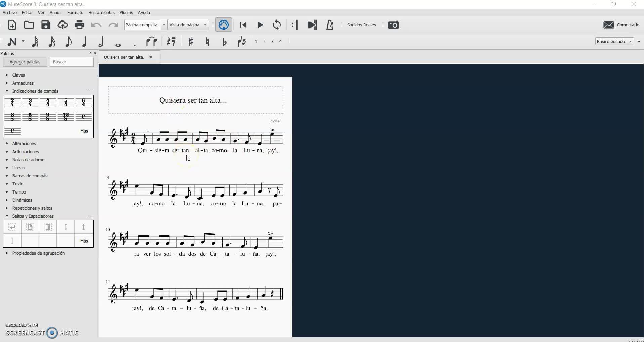644x342 pixels.
Task: Toggle the augmentation dot
Action: [x=135, y=45]
